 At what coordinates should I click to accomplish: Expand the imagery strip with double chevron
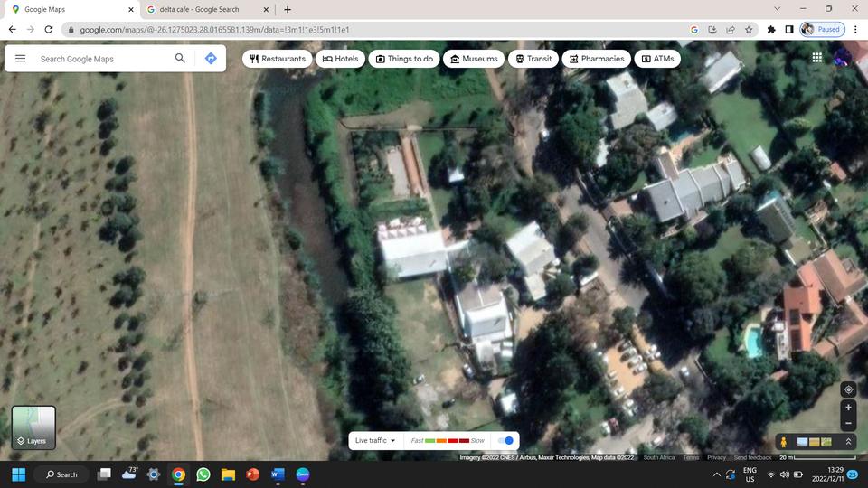(x=848, y=442)
